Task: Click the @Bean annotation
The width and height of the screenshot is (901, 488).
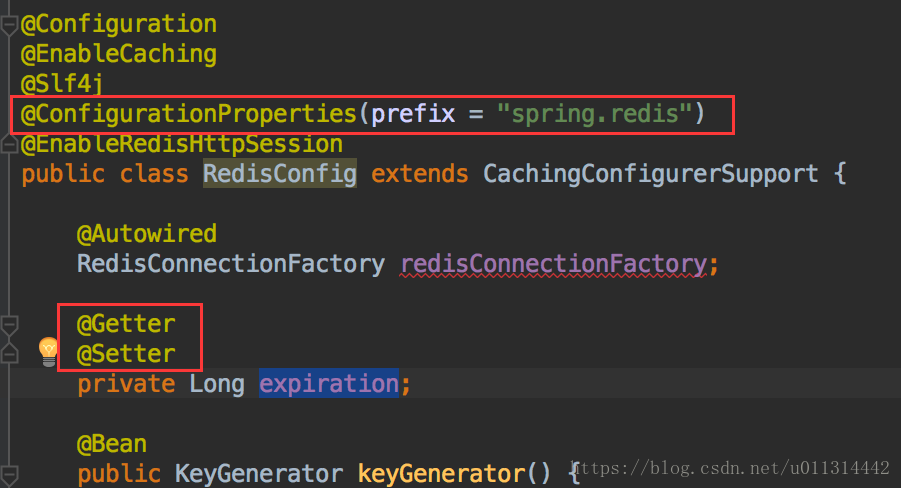Action: tap(112, 444)
